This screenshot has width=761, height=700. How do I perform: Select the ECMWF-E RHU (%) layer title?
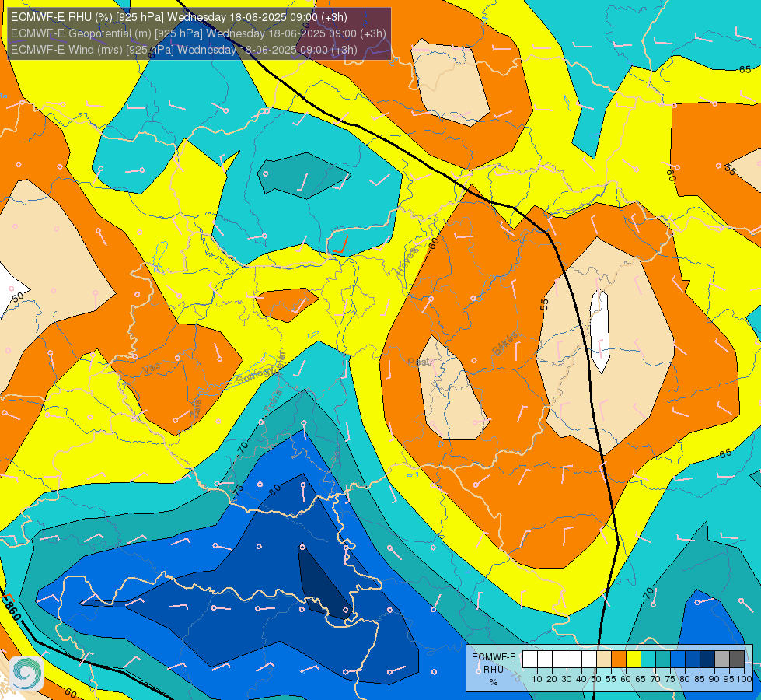click(179, 17)
